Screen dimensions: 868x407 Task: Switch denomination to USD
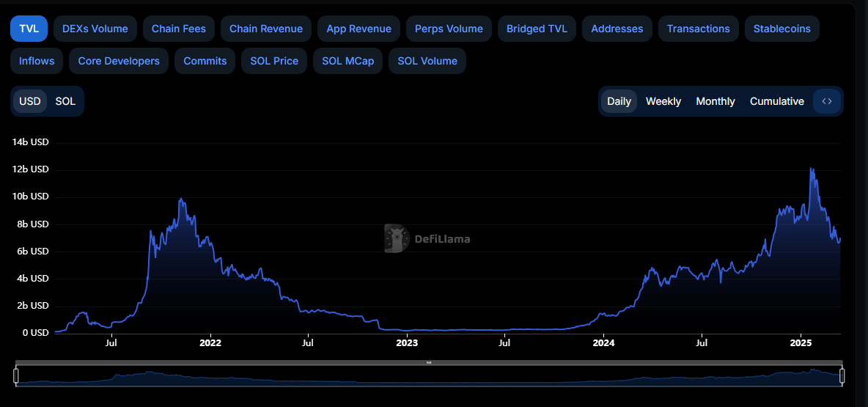coord(30,101)
